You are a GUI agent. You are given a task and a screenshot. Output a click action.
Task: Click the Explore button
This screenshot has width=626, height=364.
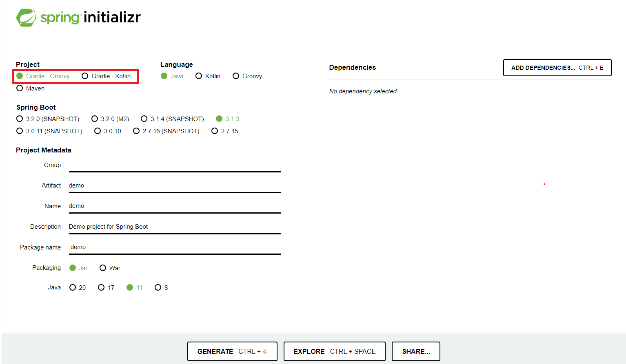pyautogui.click(x=335, y=351)
